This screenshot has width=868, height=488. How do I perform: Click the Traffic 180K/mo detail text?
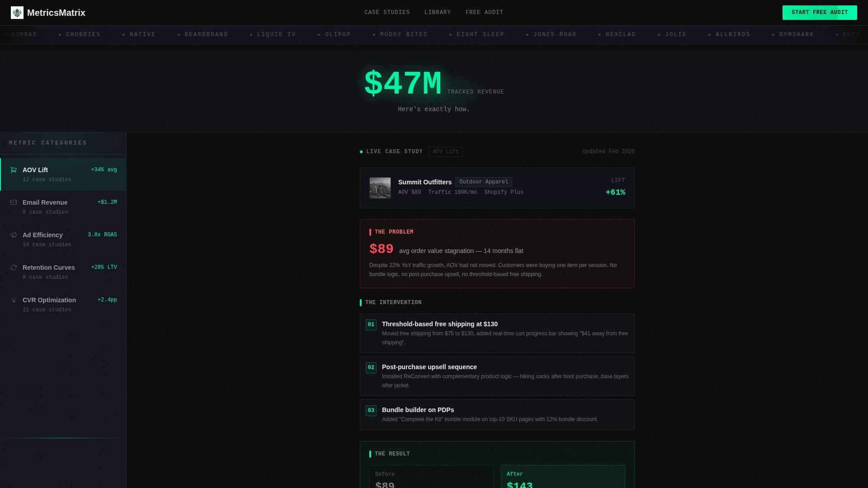tap(453, 192)
